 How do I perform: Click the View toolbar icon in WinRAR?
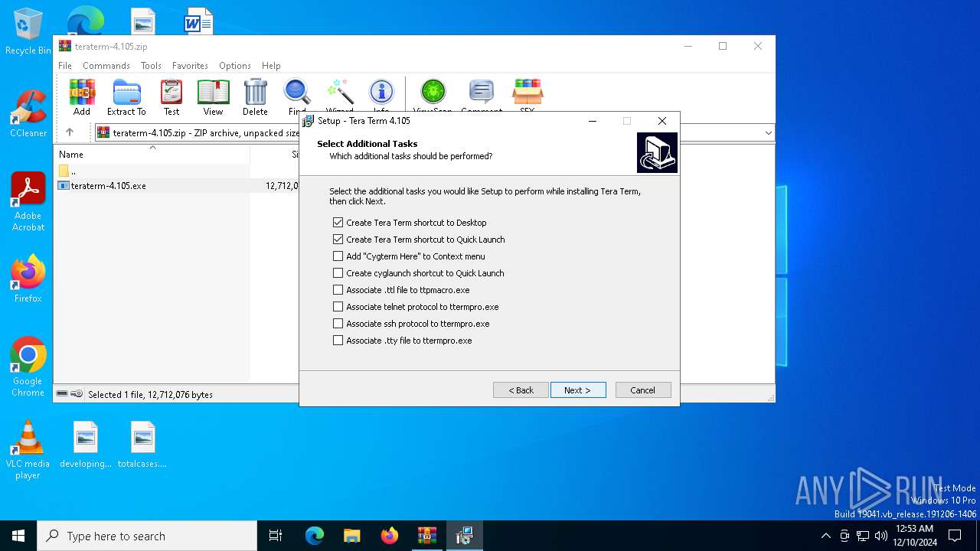coord(213,97)
